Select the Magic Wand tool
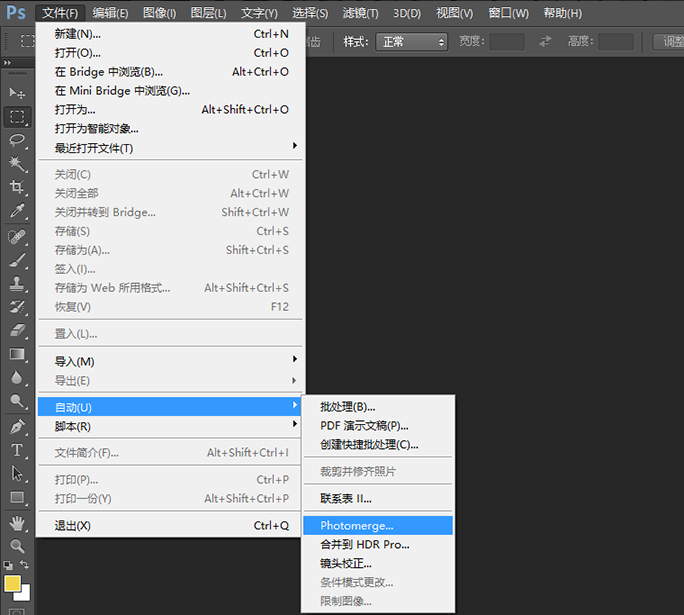Image resolution: width=684 pixels, height=615 pixels. pos(17,164)
